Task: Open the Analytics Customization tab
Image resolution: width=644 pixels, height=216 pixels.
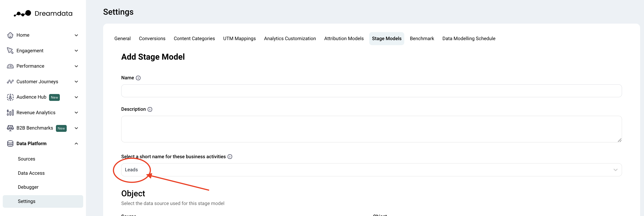Action: (290, 39)
